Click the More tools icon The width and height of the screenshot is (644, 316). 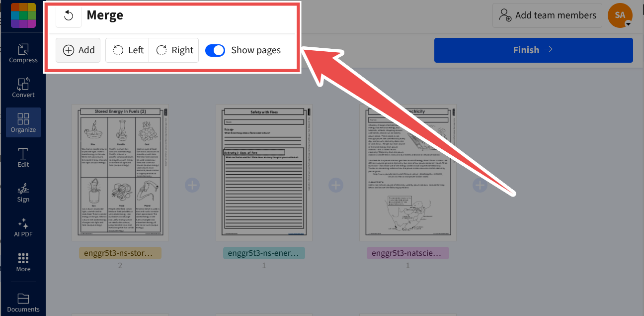[x=23, y=262]
